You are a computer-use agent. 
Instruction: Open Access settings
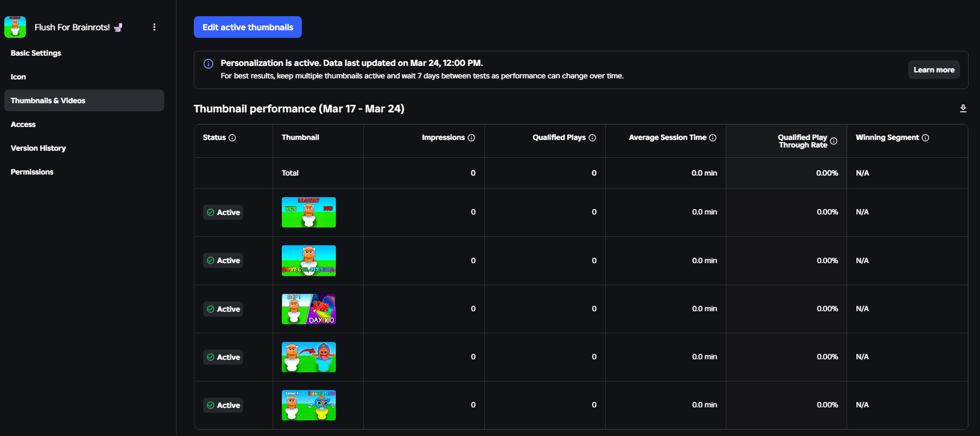coord(84,124)
